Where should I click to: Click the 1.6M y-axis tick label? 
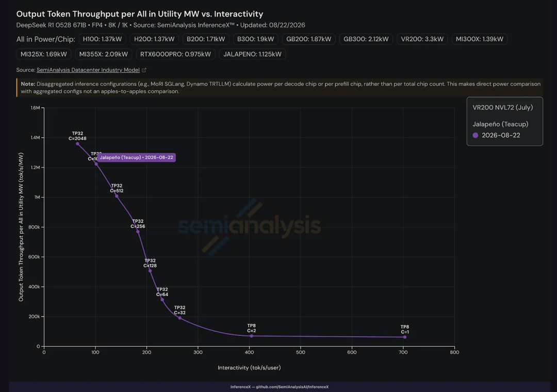pyautogui.click(x=36, y=108)
